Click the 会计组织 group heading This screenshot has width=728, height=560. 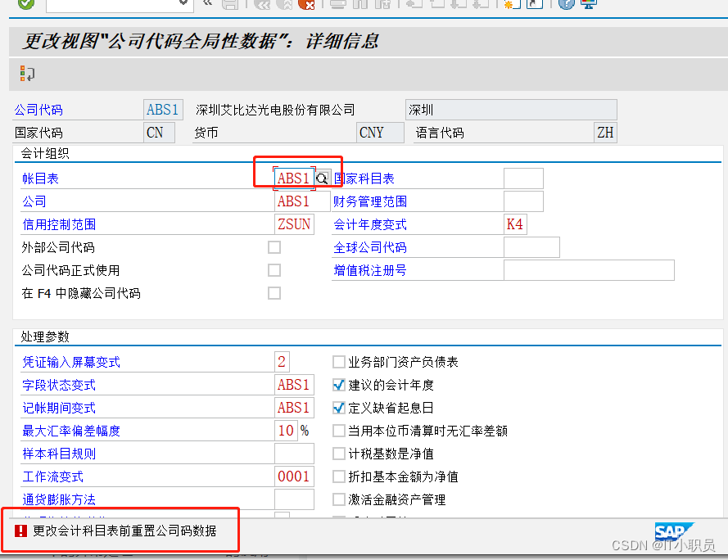pyautogui.click(x=45, y=153)
